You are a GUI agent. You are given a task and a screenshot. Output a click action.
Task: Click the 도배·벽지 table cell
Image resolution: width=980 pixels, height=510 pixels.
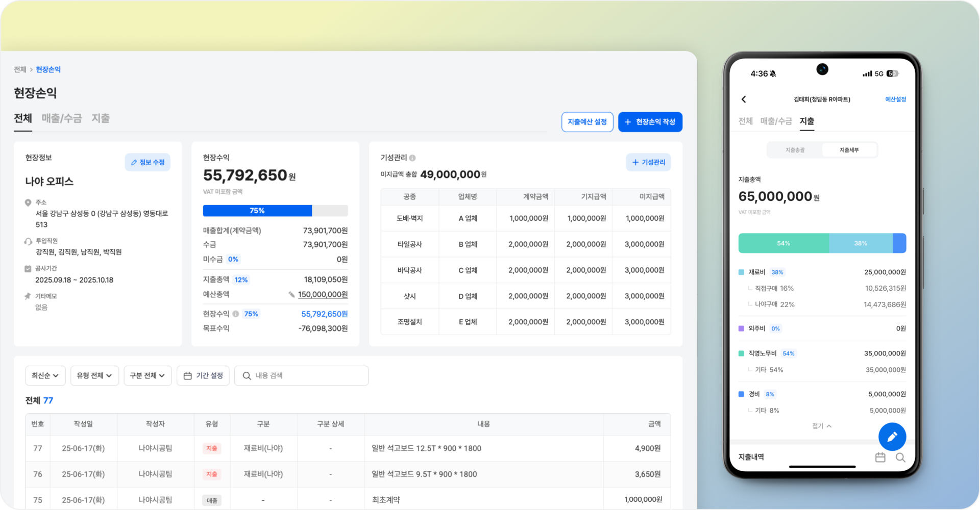pos(410,218)
